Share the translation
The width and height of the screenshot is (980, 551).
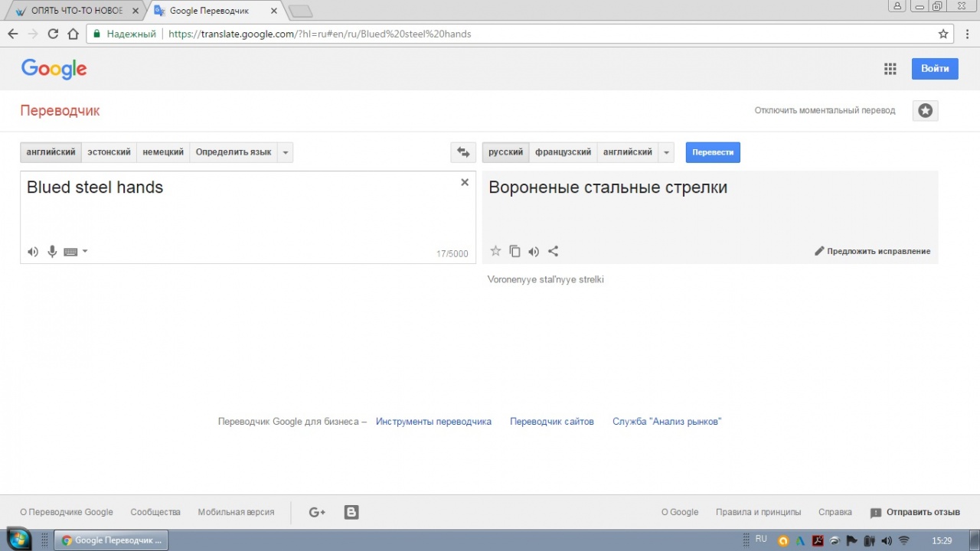(553, 251)
